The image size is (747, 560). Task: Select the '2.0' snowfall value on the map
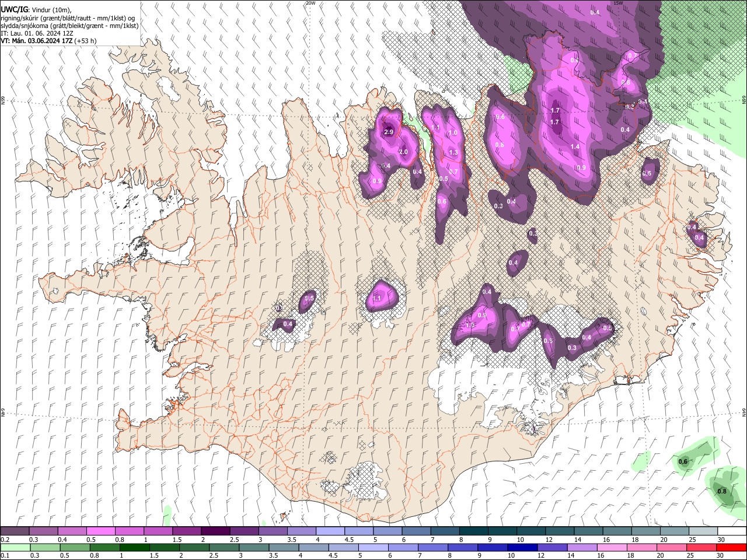[x=403, y=152]
